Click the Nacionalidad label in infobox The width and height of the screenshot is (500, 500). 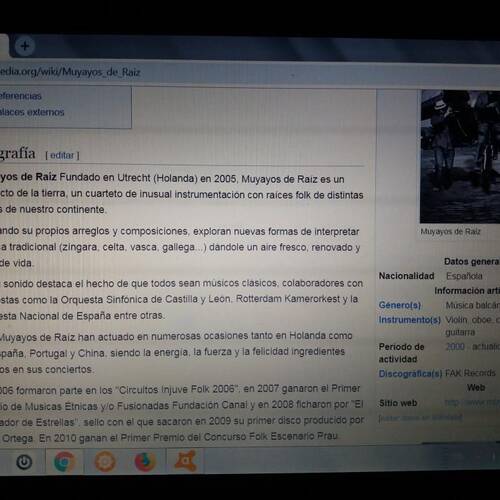(406, 276)
